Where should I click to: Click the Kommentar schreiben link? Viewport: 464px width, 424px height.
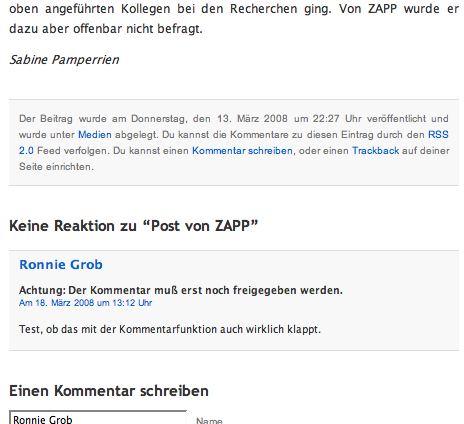point(242,151)
